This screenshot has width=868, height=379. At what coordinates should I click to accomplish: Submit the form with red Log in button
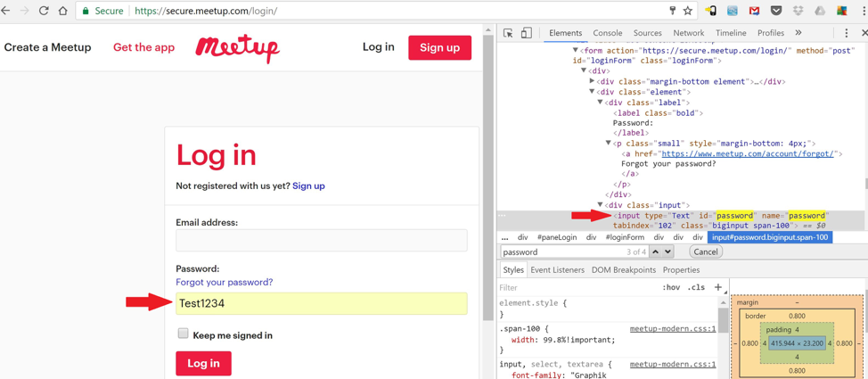pos(203,364)
